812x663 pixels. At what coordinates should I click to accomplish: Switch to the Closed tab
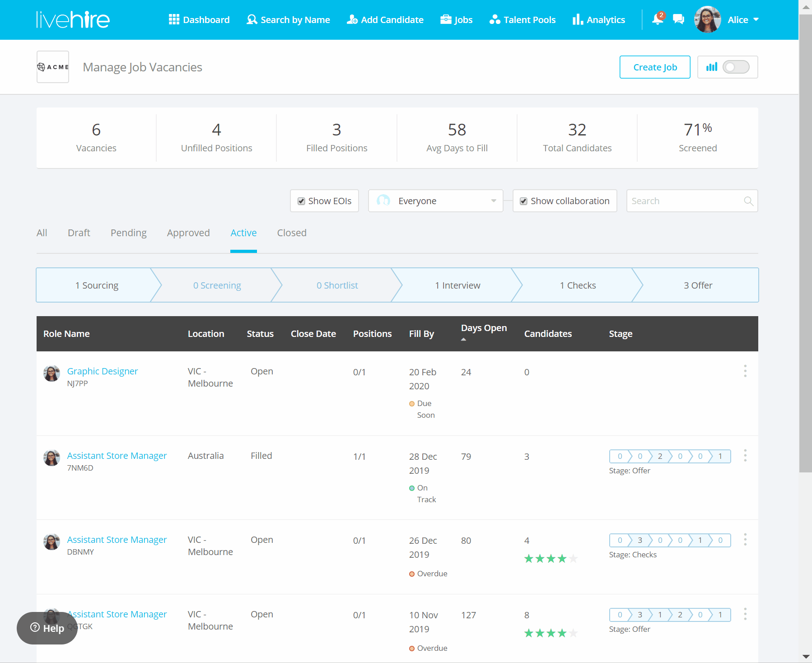click(291, 233)
